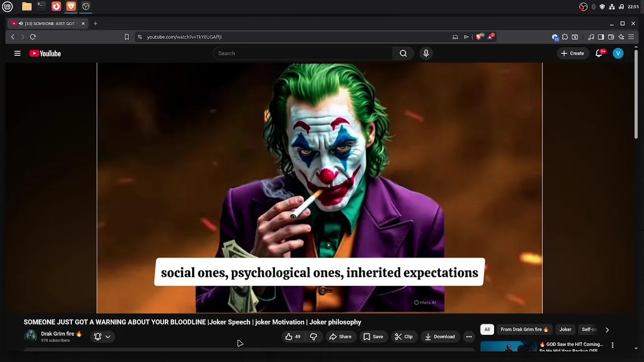Share this video
Screen dimensions: 644x362
click(341, 337)
